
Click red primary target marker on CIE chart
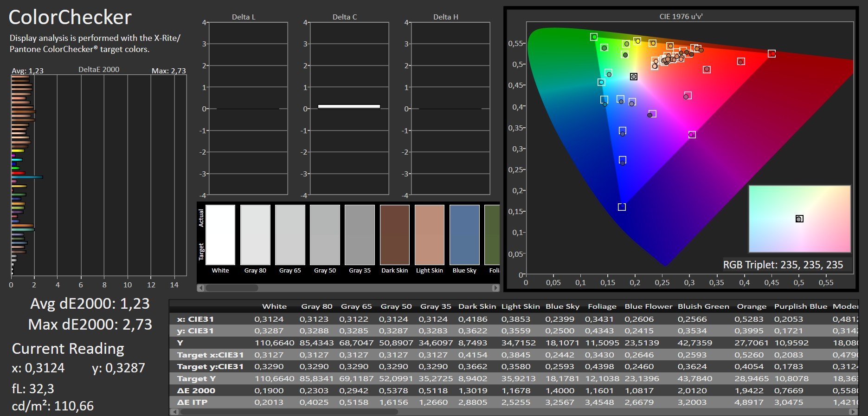[772, 54]
